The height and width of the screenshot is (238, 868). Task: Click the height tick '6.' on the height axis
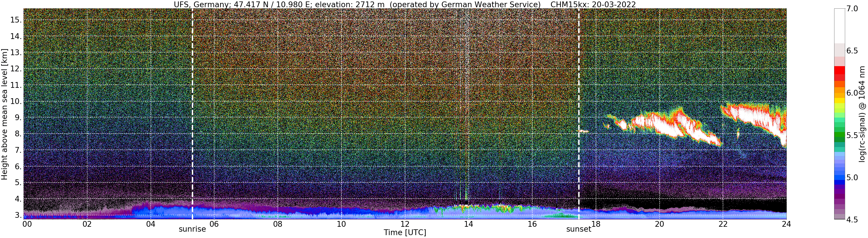point(18,167)
